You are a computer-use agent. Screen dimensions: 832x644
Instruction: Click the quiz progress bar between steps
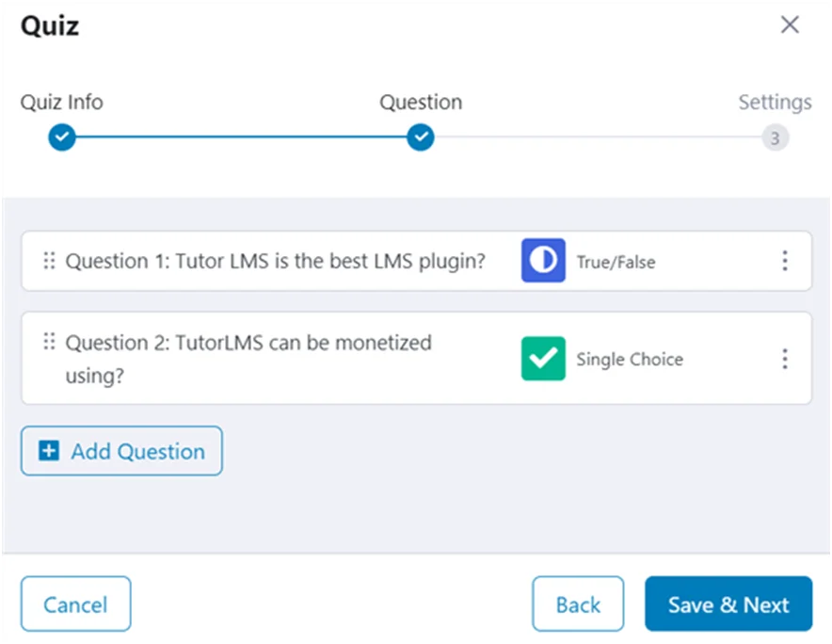[x=241, y=137]
